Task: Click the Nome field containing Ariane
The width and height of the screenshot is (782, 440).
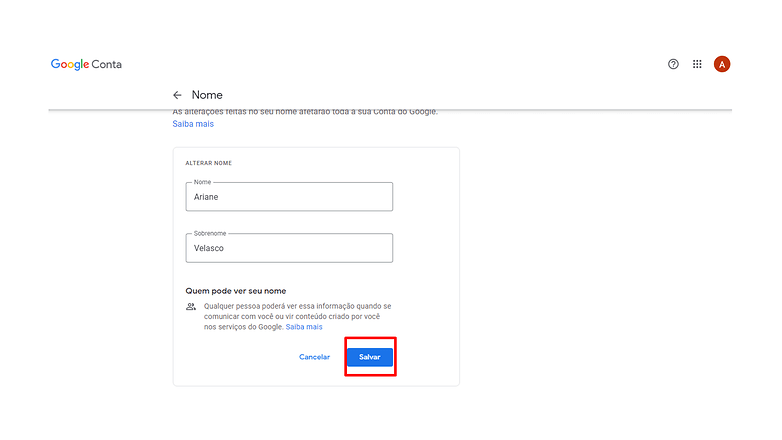Action: (289, 197)
